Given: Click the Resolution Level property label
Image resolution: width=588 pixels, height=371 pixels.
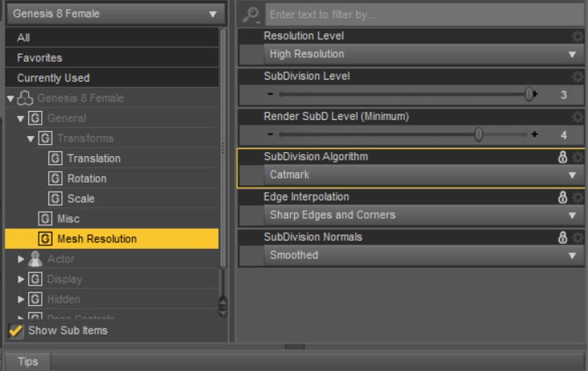Looking at the screenshot, I should coord(304,36).
